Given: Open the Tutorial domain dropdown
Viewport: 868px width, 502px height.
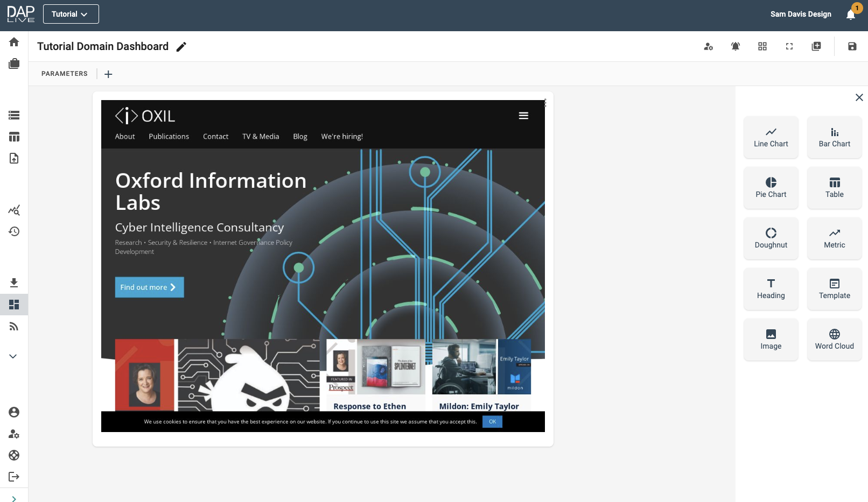Looking at the screenshot, I should tap(71, 14).
